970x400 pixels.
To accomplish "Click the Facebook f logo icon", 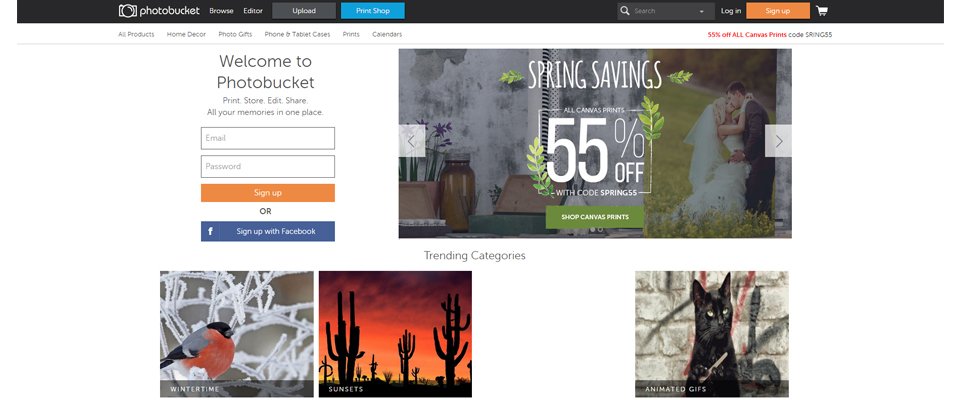I will click(x=210, y=231).
